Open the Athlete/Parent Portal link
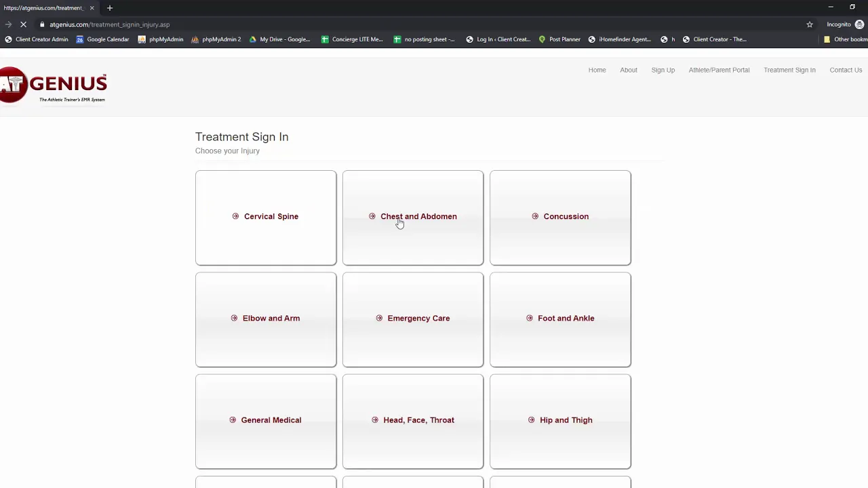The height and width of the screenshot is (488, 868). [x=719, y=70]
